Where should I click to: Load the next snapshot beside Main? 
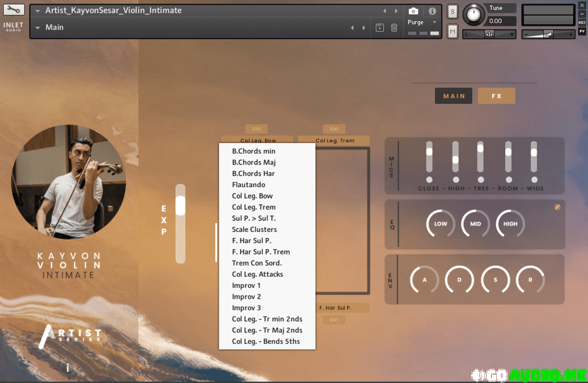(x=364, y=28)
